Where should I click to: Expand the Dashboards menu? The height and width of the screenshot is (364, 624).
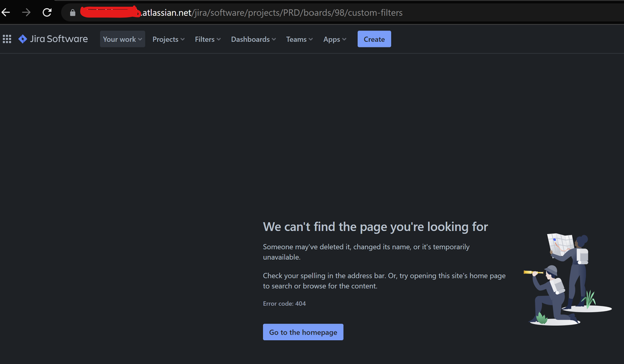pyautogui.click(x=253, y=39)
